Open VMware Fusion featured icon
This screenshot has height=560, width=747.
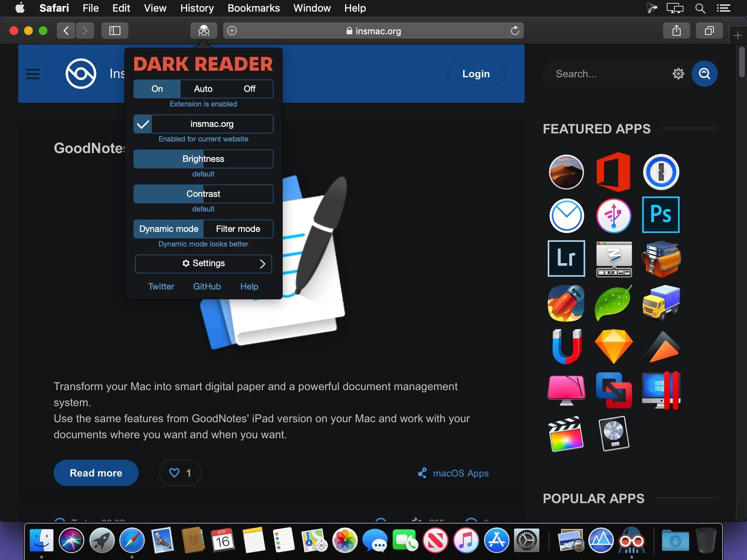tap(614, 390)
